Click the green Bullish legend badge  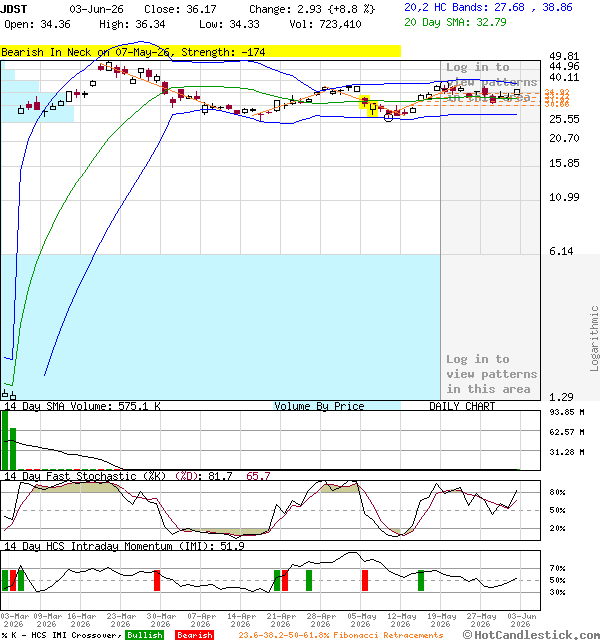click(x=144, y=635)
